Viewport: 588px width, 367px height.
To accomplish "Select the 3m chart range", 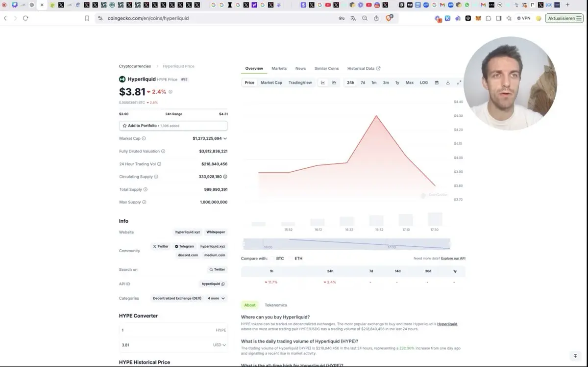I will (x=386, y=82).
